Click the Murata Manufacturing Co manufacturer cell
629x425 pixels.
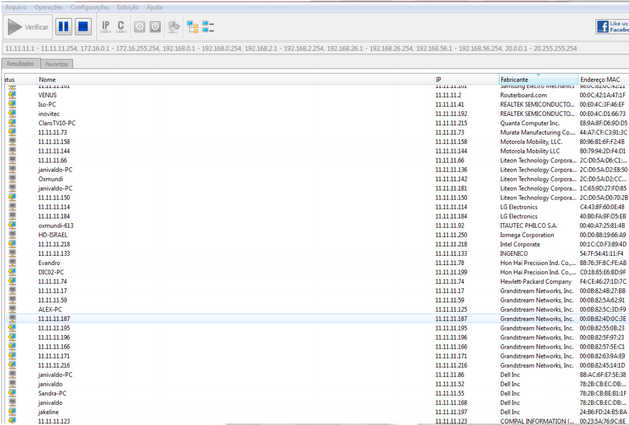point(538,132)
